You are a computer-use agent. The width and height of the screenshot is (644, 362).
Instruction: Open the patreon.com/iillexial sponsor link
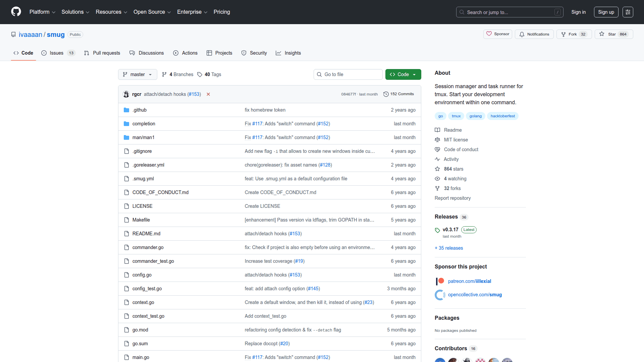[x=469, y=281]
